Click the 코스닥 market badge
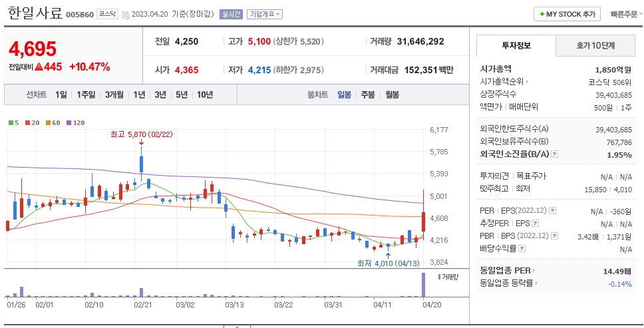644x328 pixels. (x=108, y=14)
